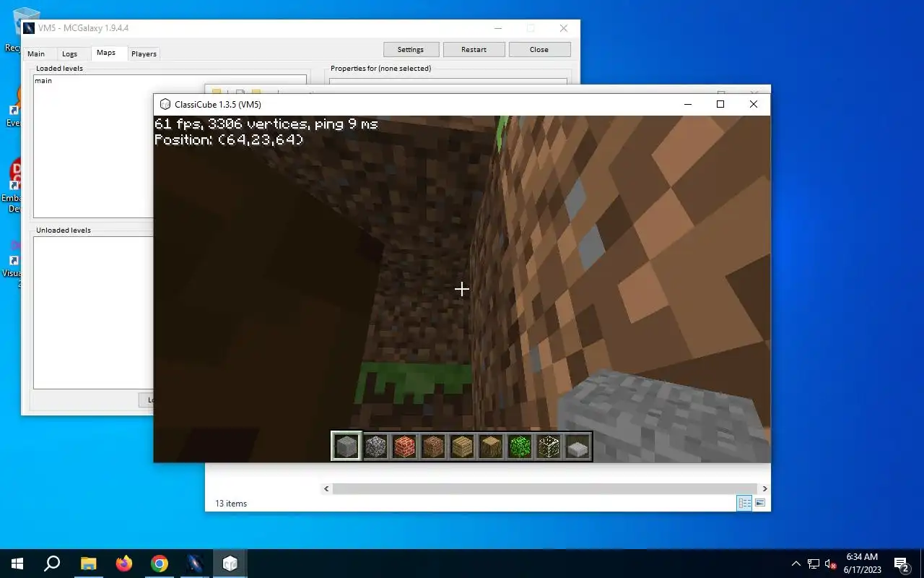Open the Main tab in MCGalaxy
This screenshot has width=924, height=578.
click(36, 54)
